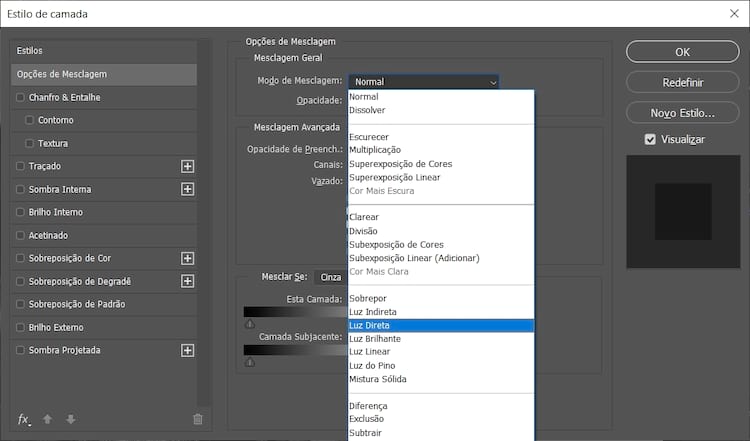Choose Diferença blend mode

pos(441,406)
